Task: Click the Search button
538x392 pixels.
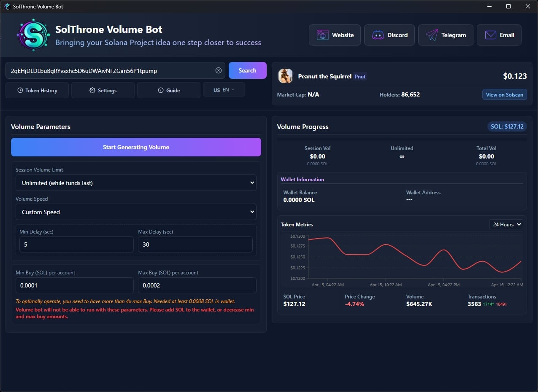Action: click(x=247, y=70)
